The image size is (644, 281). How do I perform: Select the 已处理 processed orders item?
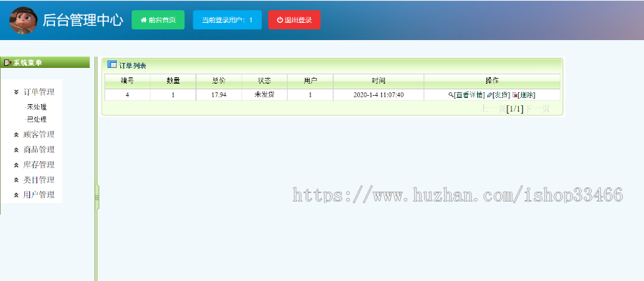click(36, 119)
